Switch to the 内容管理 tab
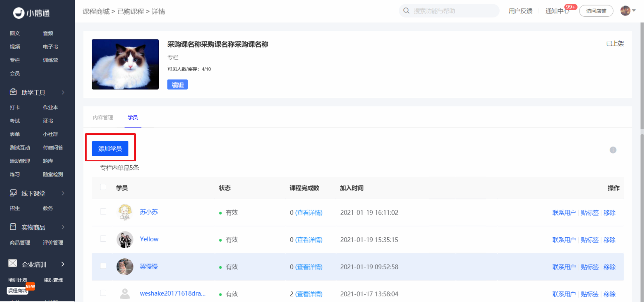Image resolution: width=644 pixels, height=302 pixels. point(103,117)
